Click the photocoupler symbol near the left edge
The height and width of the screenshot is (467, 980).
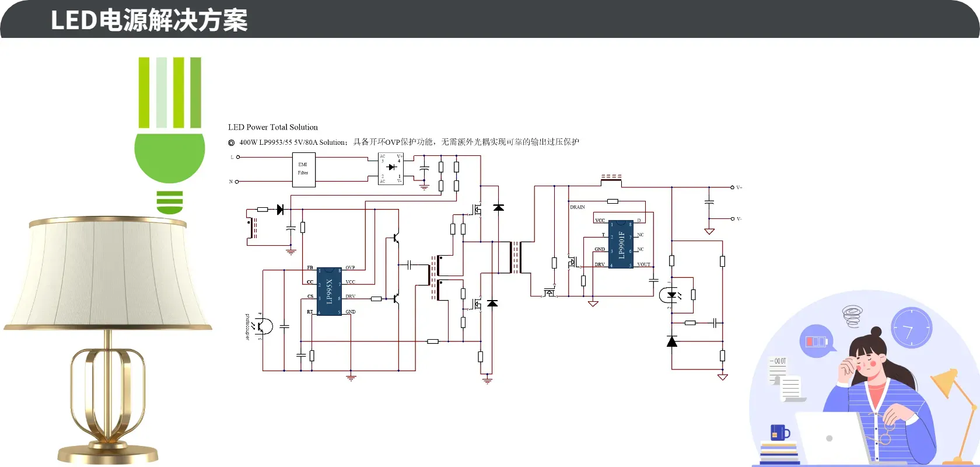point(262,326)
